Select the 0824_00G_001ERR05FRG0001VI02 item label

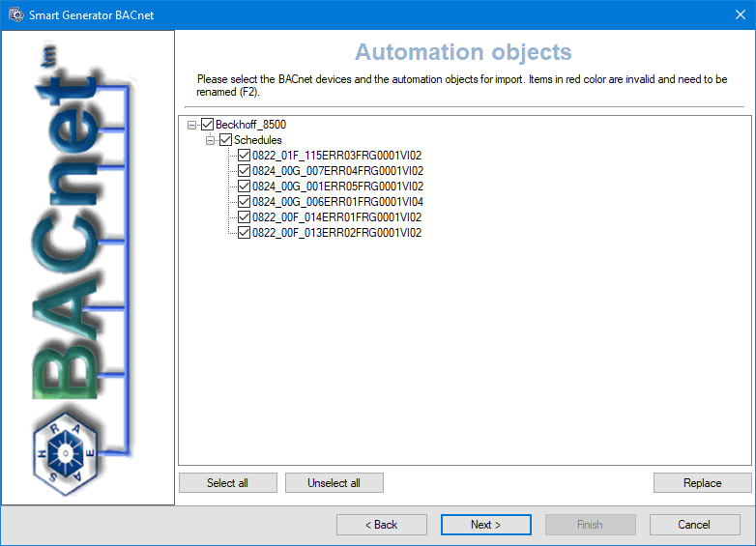coord(337,187)
